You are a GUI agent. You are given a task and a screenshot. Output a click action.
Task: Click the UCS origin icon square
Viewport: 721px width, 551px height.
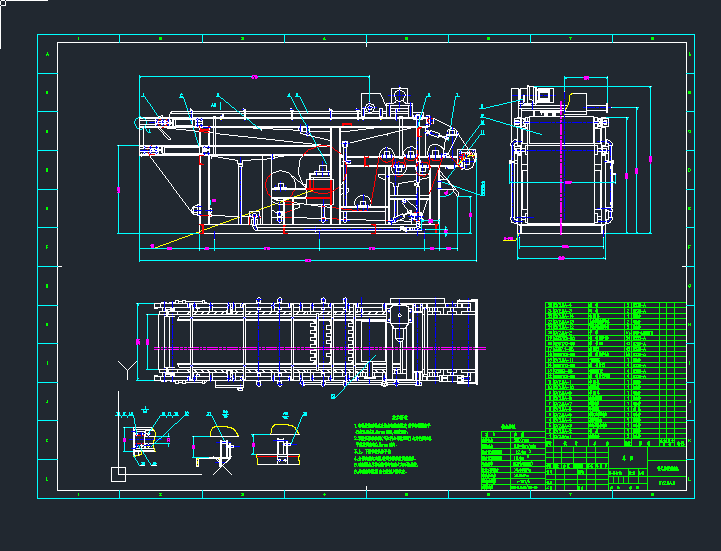point(118,474)
